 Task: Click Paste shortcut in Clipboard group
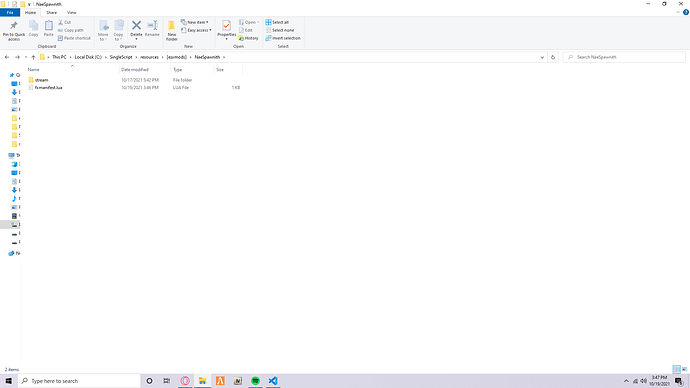[74, 38]
